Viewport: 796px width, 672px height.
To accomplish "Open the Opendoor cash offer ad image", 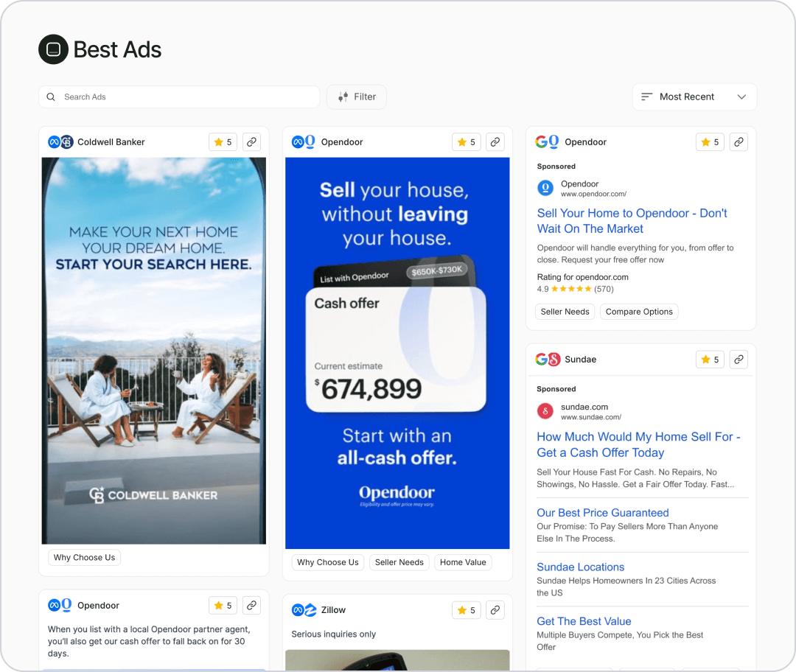I will tap(397, 353).
